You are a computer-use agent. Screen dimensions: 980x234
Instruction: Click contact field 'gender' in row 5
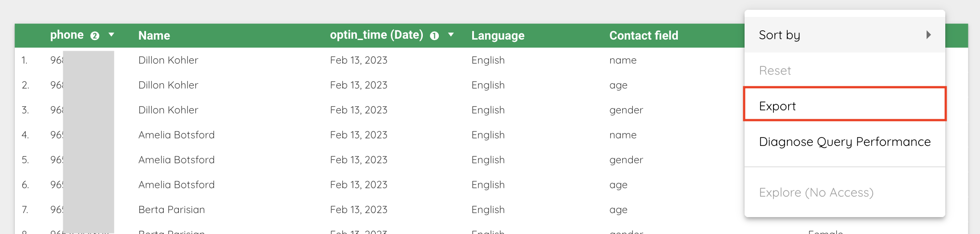(x=626, y=160)
